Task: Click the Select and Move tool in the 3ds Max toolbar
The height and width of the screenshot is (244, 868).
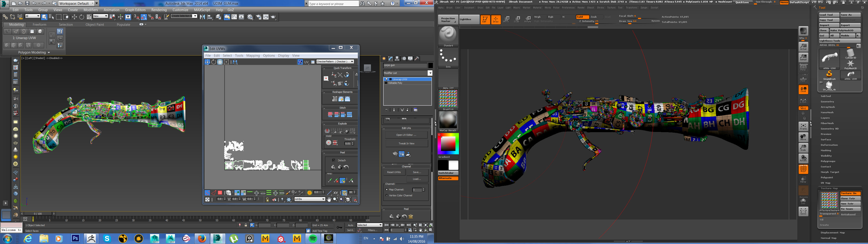Action: (74, 17)
